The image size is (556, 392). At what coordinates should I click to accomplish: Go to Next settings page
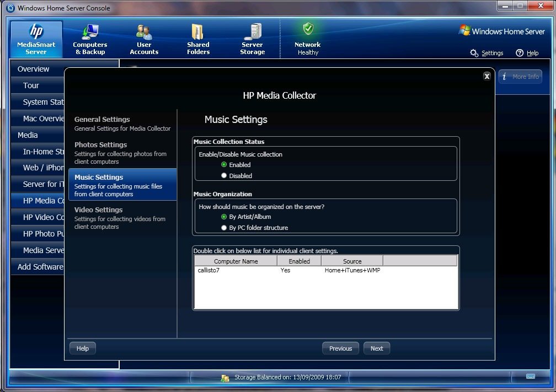click(x=377, y=348)
